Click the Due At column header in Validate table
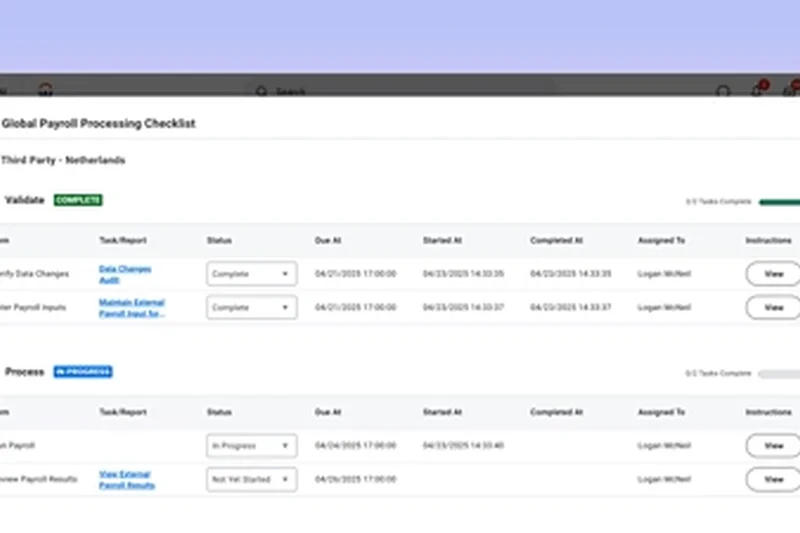Viewport: 800px width, 533px height. pyautogui.click(x=328, y=240)
